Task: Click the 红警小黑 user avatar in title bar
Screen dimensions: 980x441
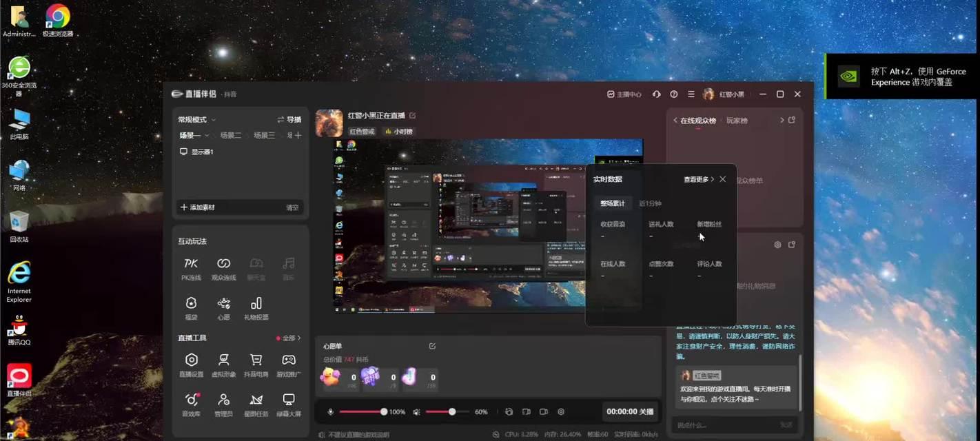Action: click(x=708, y=94)
